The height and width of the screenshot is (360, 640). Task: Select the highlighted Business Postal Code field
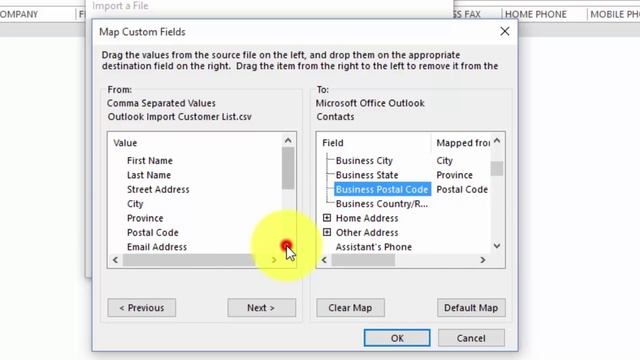pos(382,189)
